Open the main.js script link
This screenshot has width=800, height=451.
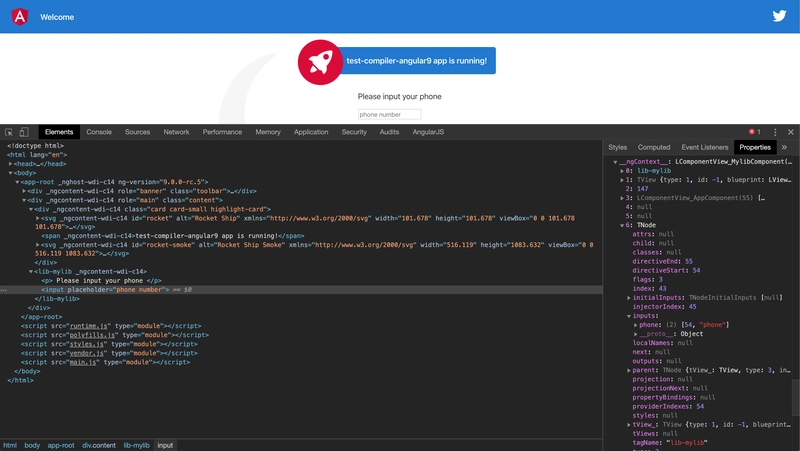pos(83,362)
